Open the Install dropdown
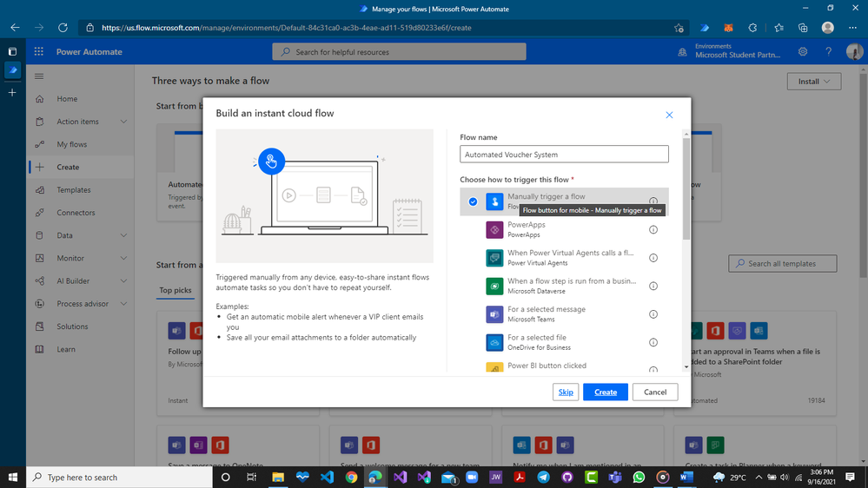The height and width of the screenshot is (488, 868). coord(814,82)
